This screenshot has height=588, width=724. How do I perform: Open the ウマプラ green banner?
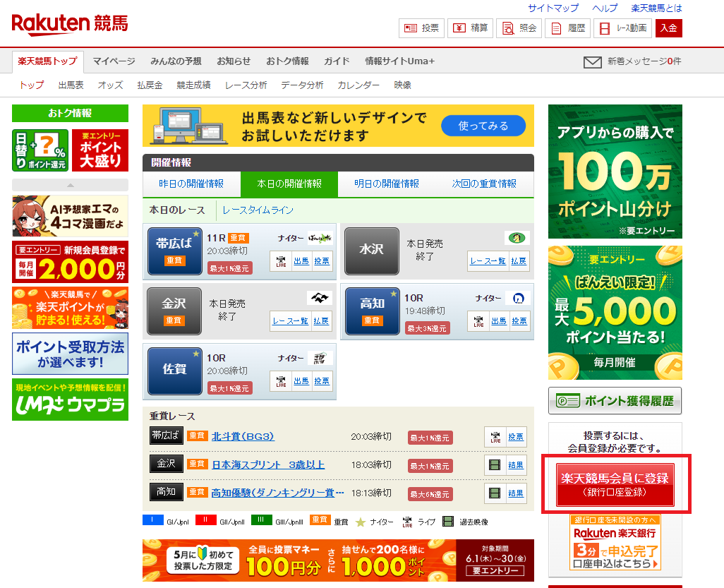(70, 400)
